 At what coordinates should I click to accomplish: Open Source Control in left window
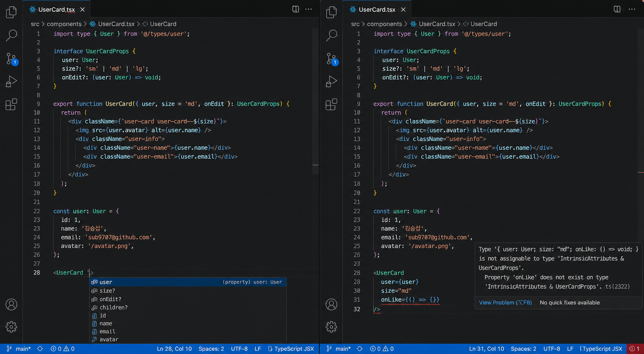pyautogui.click(x=11, y=59)
